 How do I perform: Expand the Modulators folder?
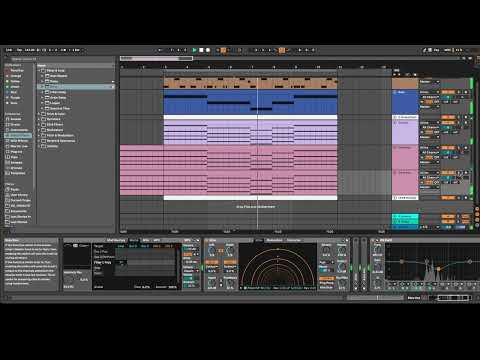[39, 130]
